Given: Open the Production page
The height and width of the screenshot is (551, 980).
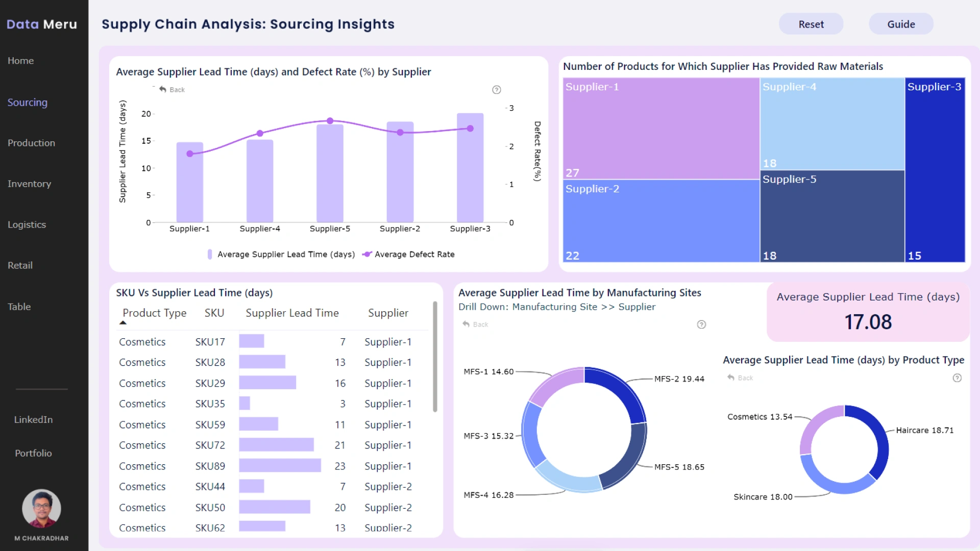Looking at the screenshot, I should [31, 143].
